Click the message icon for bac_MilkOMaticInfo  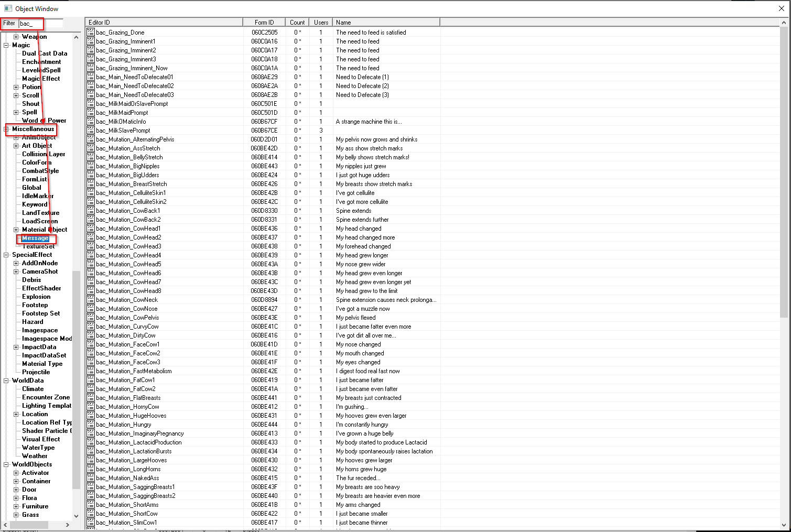click(x=91, y=122)
